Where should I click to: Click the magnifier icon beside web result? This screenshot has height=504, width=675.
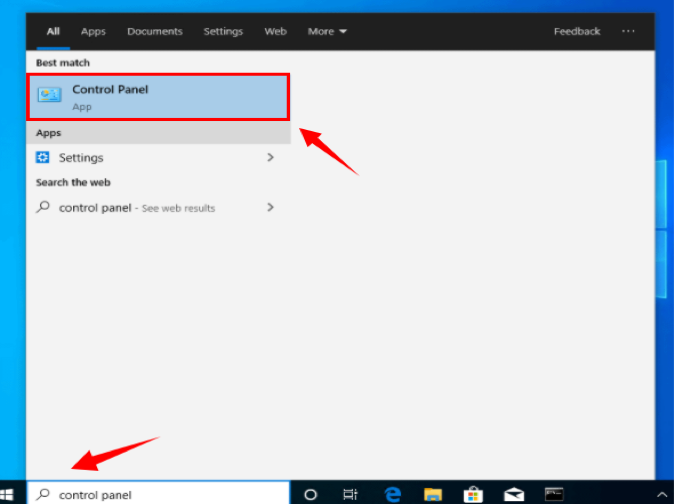[x=43, y=207]
